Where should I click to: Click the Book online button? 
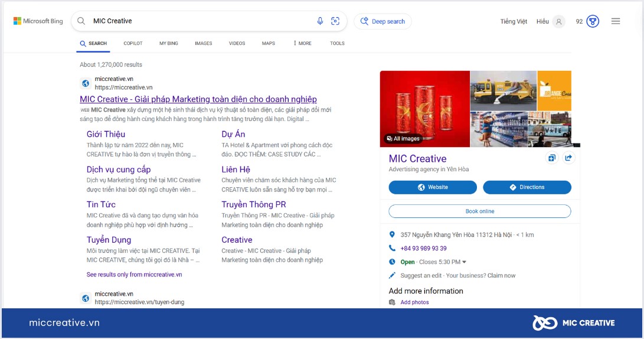tap(479, 211)
